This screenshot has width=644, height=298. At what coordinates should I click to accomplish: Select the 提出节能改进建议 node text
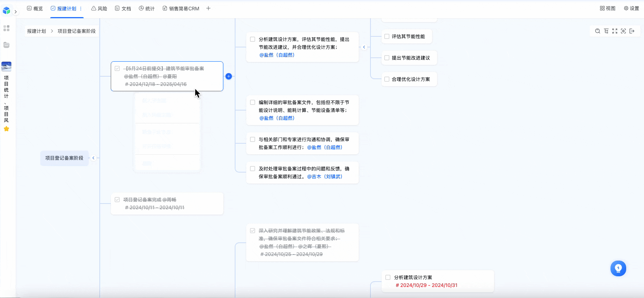tap(411, 58)
